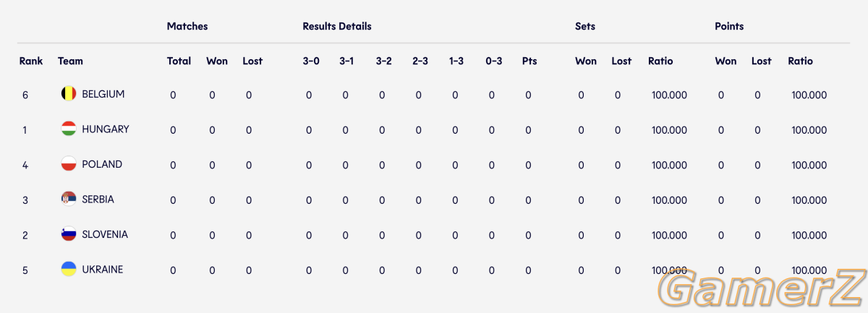Click the Poland flag icon
The width and height of the screenshot is (868, 313).
pyautogui.click(x=69, y=164)
